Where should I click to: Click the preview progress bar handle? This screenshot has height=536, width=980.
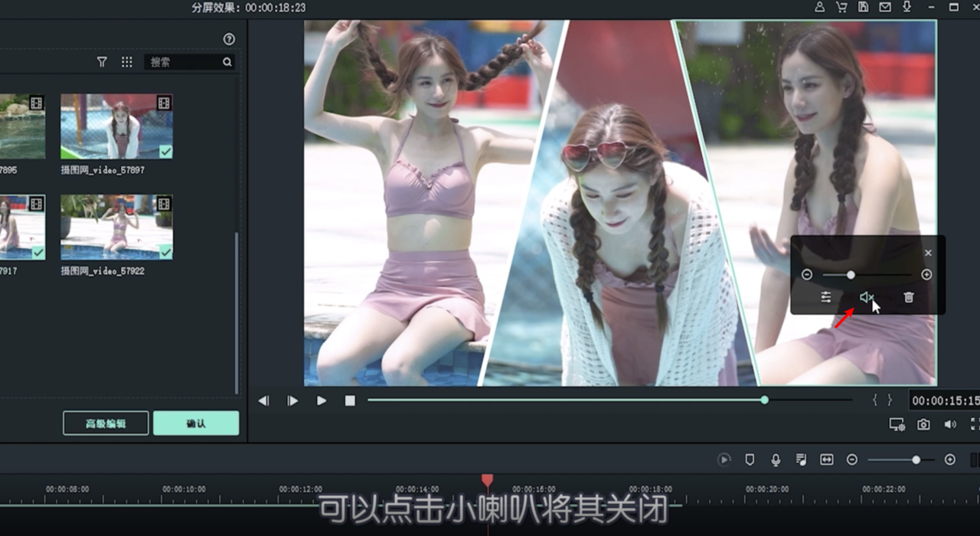[x=764, y=400]
